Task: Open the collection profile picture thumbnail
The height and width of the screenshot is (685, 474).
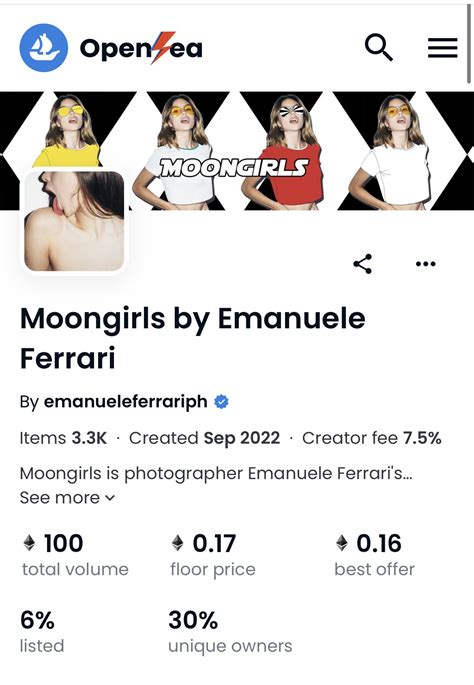Action: tap(74, 221)
